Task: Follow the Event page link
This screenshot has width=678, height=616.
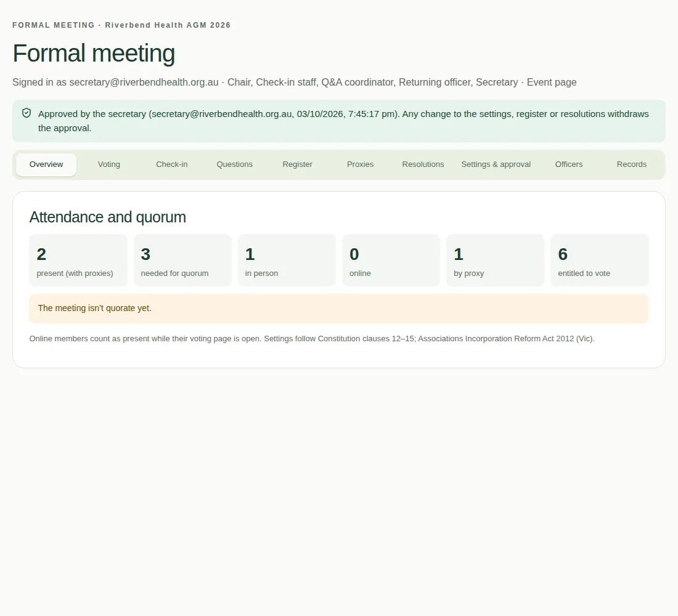Action: coord(551,82)
